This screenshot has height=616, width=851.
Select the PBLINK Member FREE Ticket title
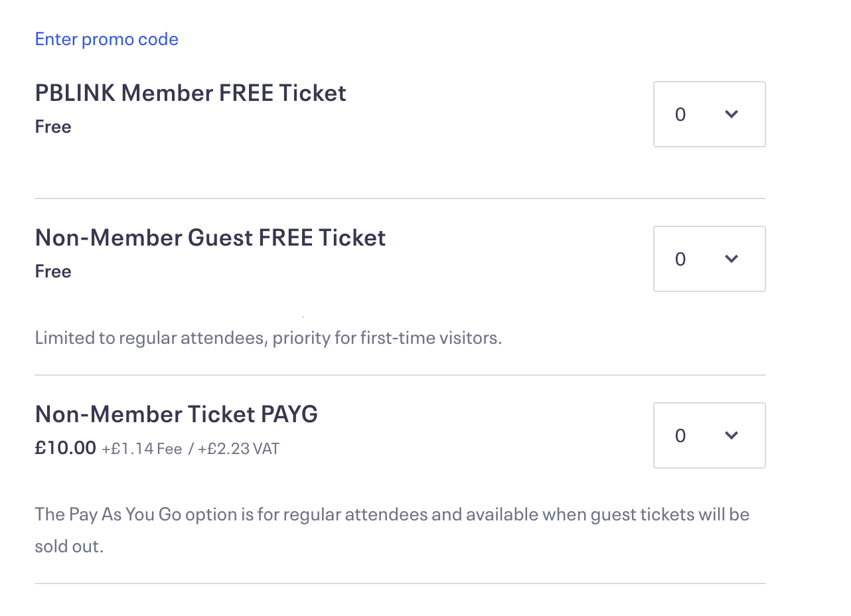pos(191,93)
